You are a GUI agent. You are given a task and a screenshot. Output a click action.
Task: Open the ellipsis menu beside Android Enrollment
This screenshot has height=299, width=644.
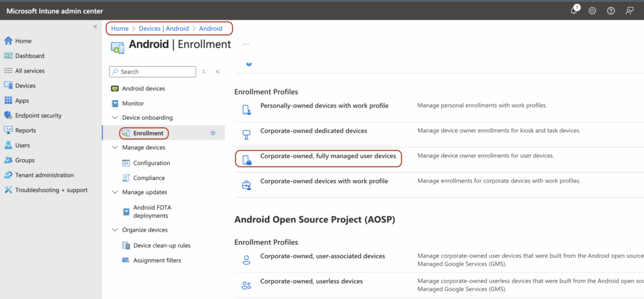[x=246, y=45]
